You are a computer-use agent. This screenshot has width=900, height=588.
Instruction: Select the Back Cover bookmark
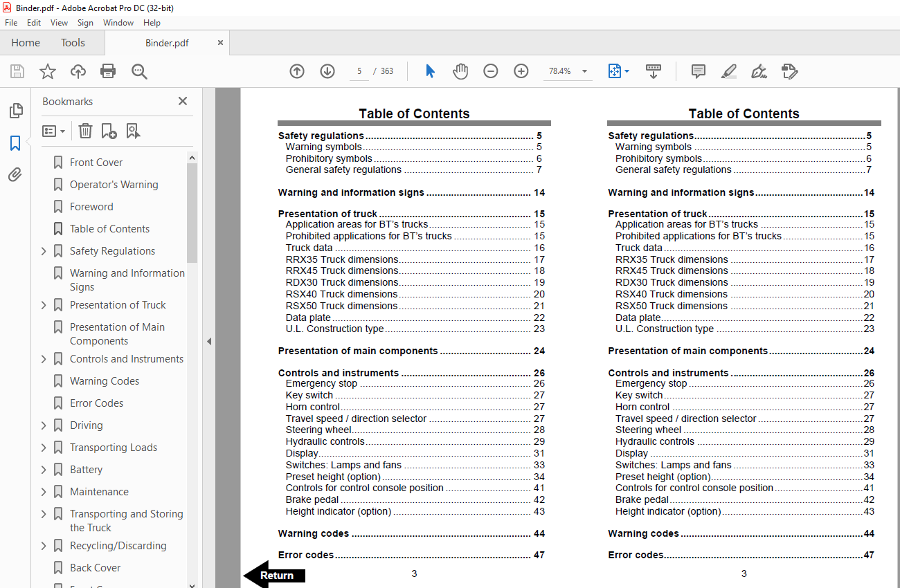click(x=95, y=568)
